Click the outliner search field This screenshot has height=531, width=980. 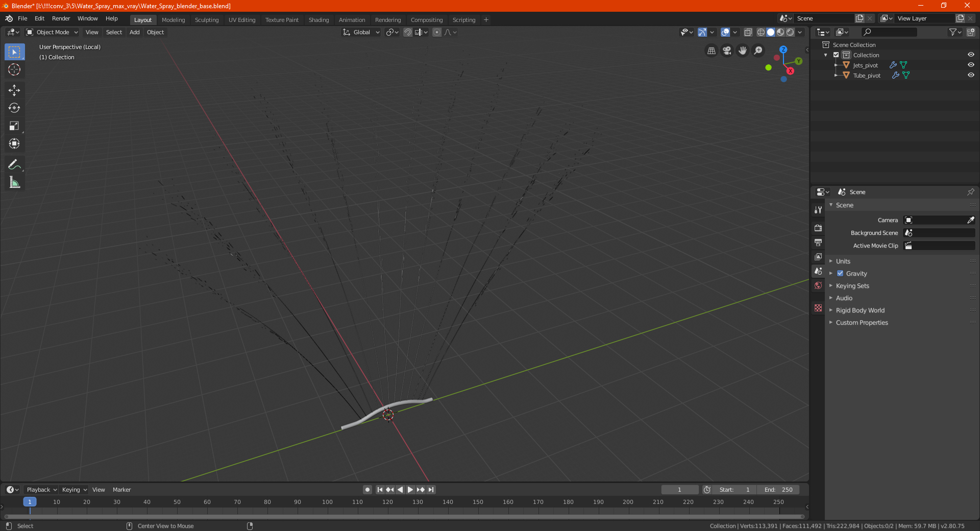pos(889,32)
